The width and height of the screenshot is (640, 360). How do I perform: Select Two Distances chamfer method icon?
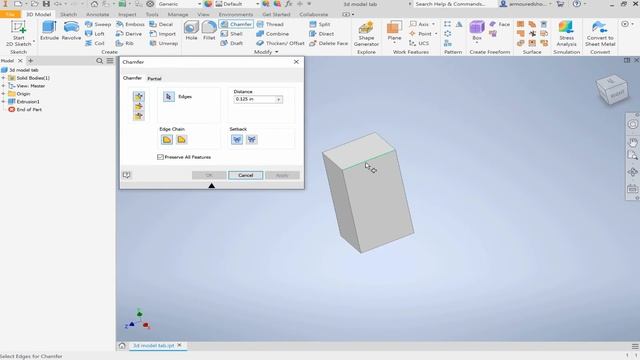[139, 116]
